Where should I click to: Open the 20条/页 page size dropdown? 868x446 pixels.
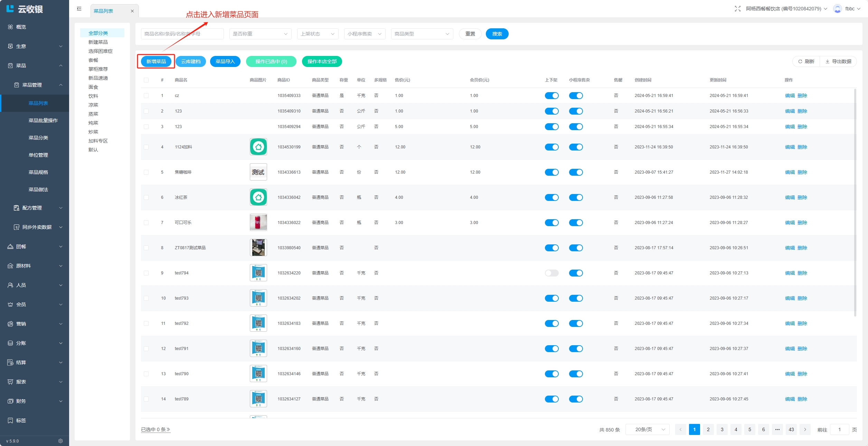[647, 429]
